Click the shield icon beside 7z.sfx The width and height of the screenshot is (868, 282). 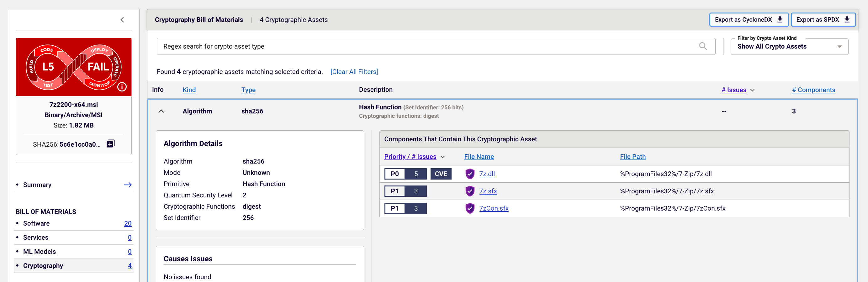click(x=470, y=191)
